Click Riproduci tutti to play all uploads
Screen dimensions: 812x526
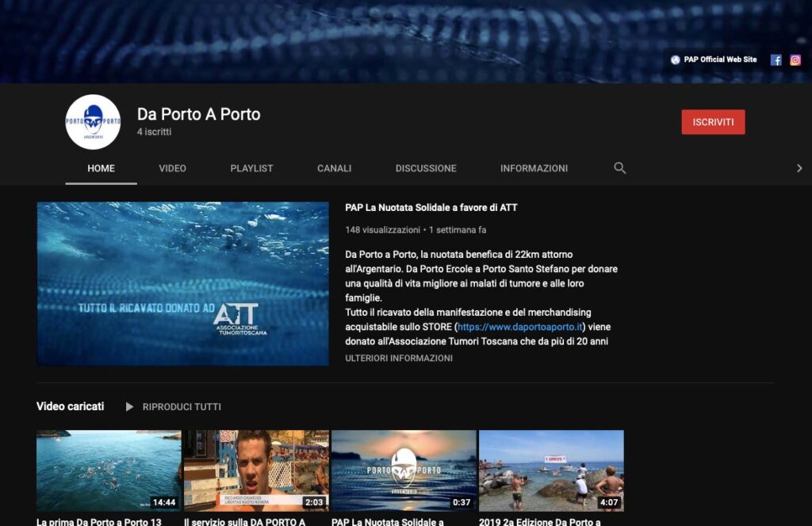(x=182, y=407)
